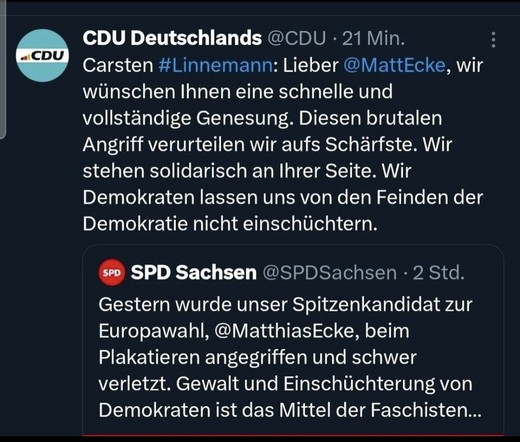Click the @SPDSachsen handle

(x=330, y=273)
